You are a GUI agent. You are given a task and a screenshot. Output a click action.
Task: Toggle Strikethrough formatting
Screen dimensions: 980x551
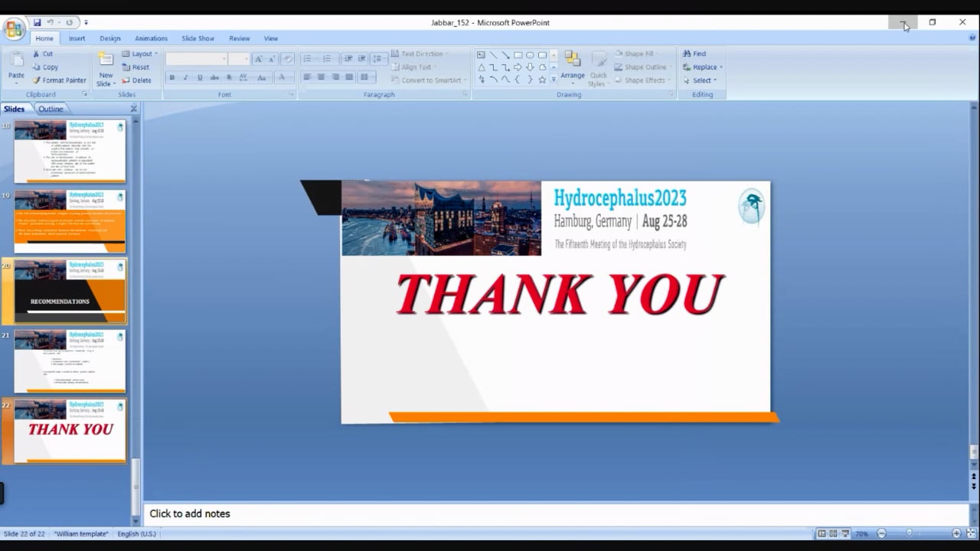click(x=214, y=77)
